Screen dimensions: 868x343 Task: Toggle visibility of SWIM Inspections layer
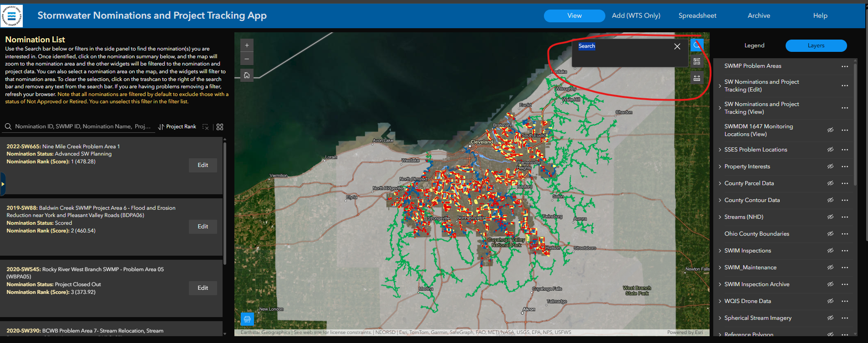coord(830,251)
